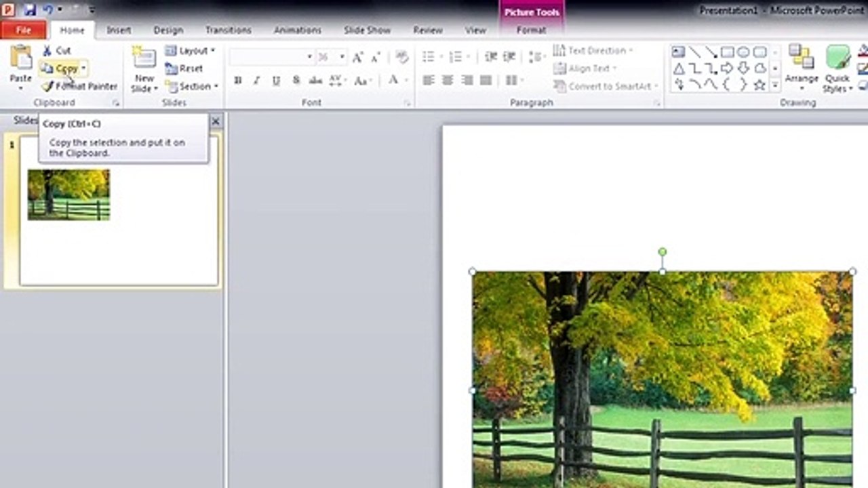Increase font size with Grow Font icon
The image size is (868, 488).
[357, 57]
